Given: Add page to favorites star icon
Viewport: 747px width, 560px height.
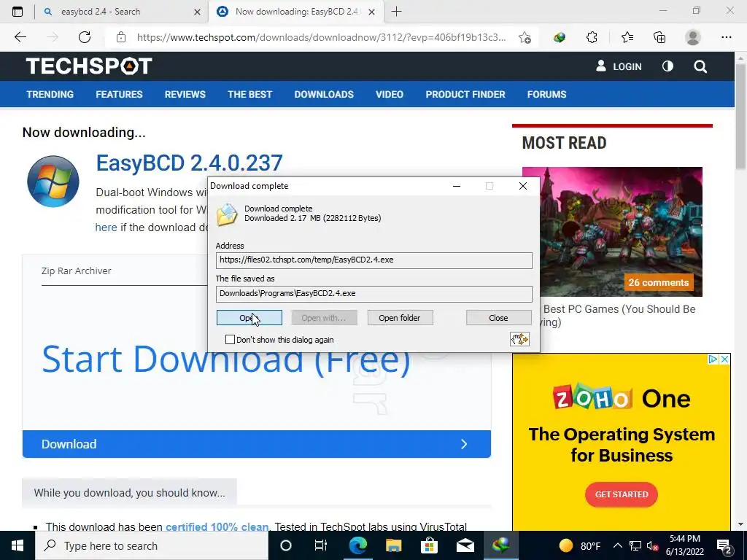Looking at the screenshot, I should tap(525, 37).
